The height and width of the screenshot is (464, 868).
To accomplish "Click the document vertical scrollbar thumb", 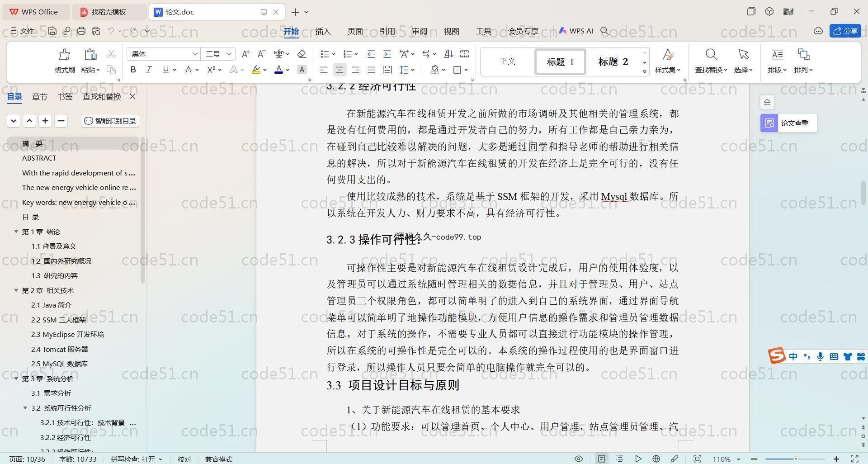I will point(863,192).
